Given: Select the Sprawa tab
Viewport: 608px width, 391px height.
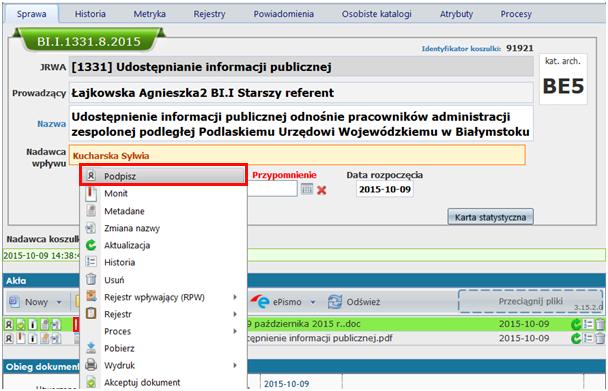Looking at the screenshot, I should (x=31, y=14).
